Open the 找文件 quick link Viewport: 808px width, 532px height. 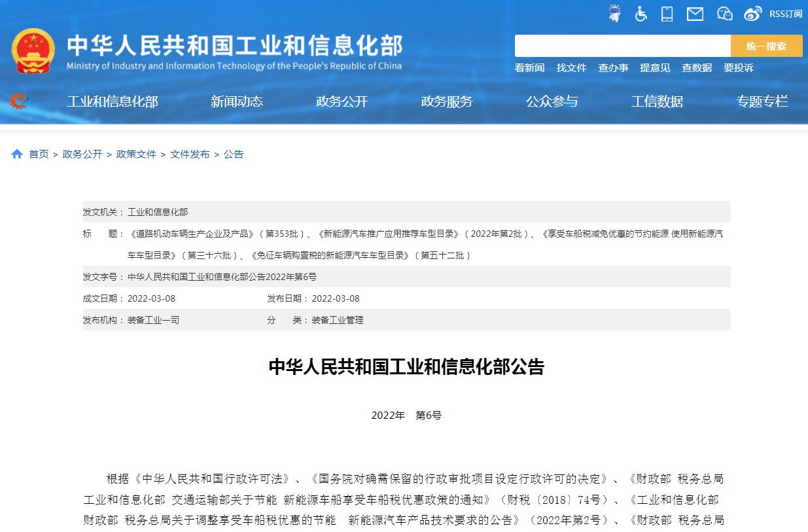tap(571, 67)
